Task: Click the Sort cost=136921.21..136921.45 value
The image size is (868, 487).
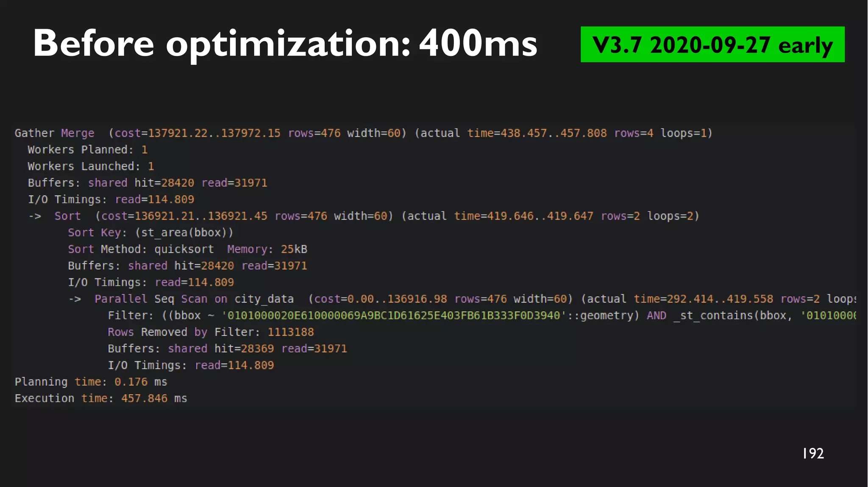Action: tap(184, 216)
